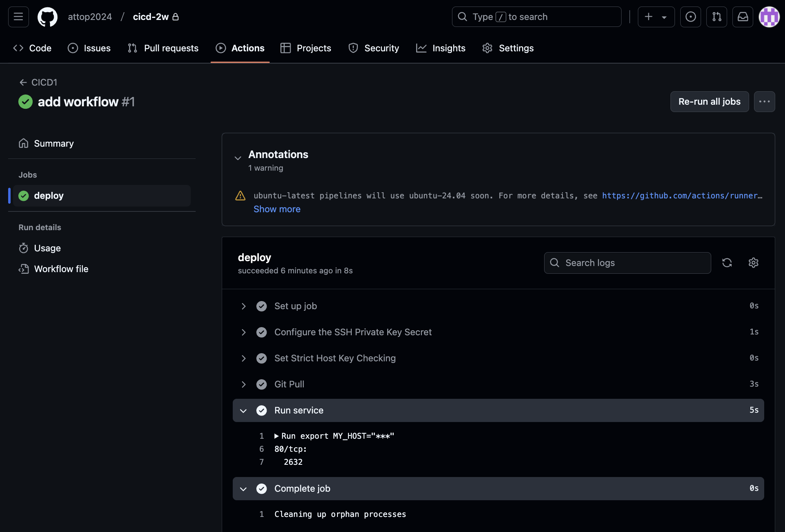785x532 pixels.
Task: Focus the Search logs field
Action: pyautogui.click(x=628, y=263)
